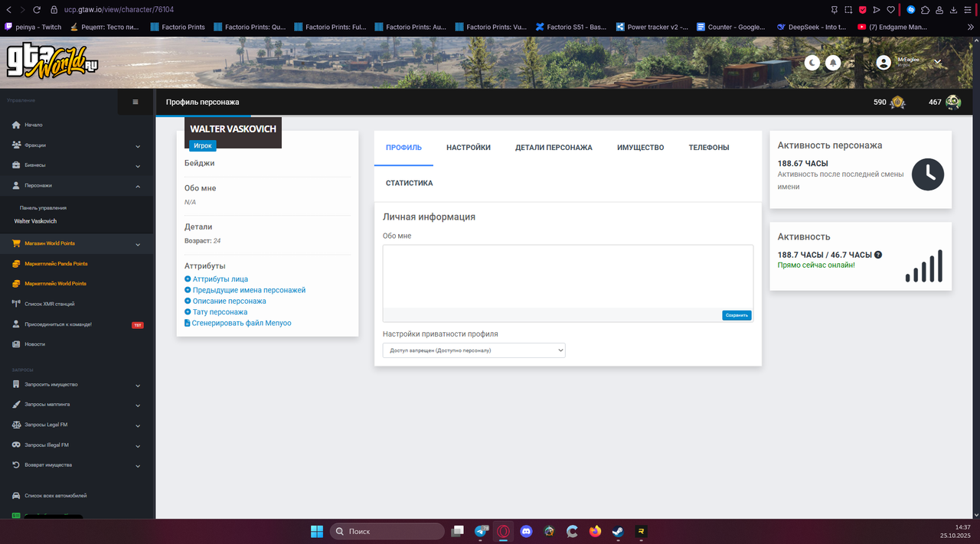Open the ИМУЩЕСТВО tab
Image resolution: width=980 pixels, height=544 pixels.
(640, 148)
